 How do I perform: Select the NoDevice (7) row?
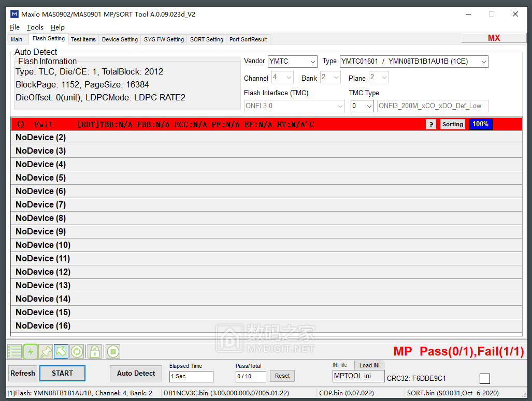[x=267, y=205]
